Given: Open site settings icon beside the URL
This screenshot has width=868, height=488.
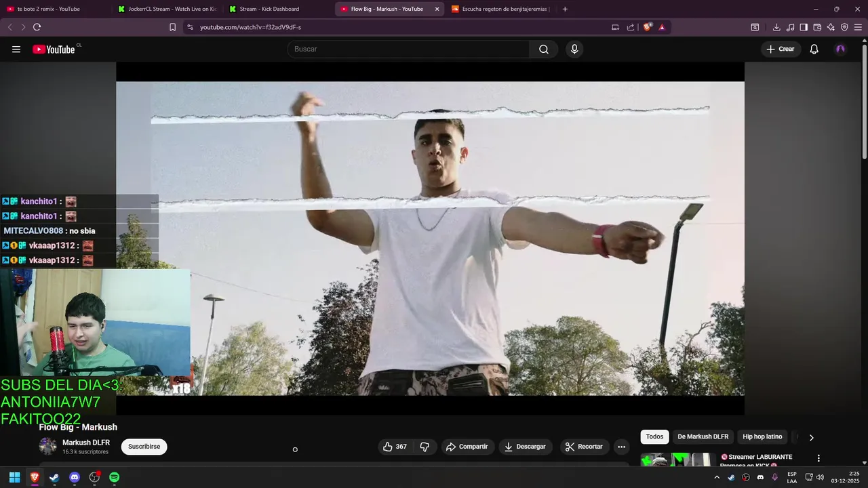Looking at the screenshot, I should pos(190,27).
